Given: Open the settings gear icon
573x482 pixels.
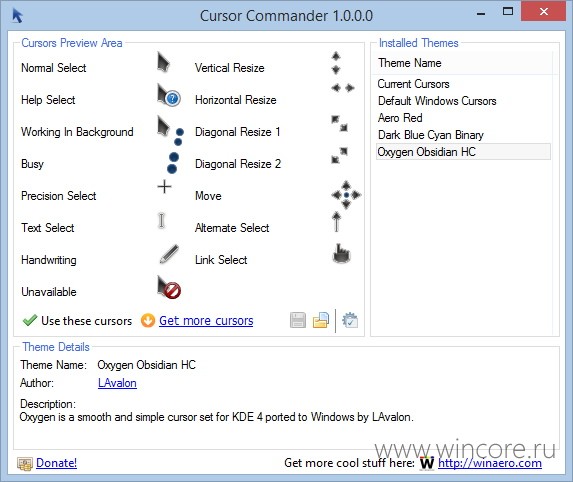Looking at the screenshot, I should [x=350, y=320].
